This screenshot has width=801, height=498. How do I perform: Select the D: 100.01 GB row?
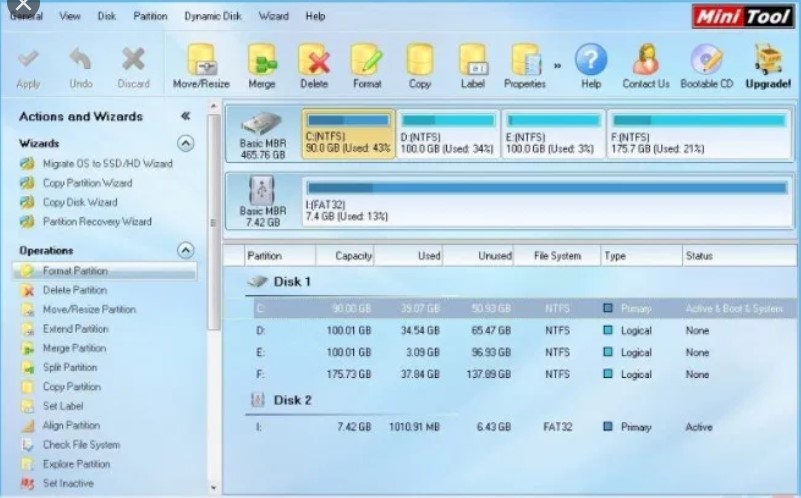(x=525, y=330)
